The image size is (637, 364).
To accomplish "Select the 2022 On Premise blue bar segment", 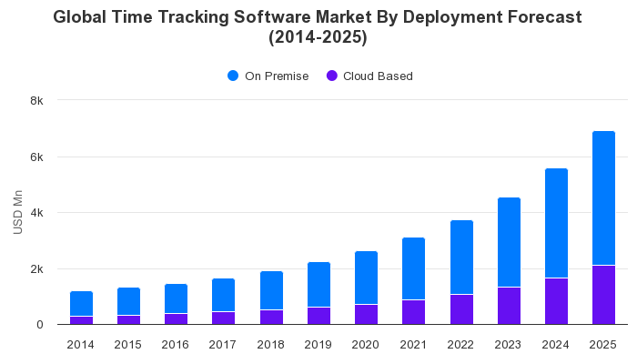I will click(461, 258).
